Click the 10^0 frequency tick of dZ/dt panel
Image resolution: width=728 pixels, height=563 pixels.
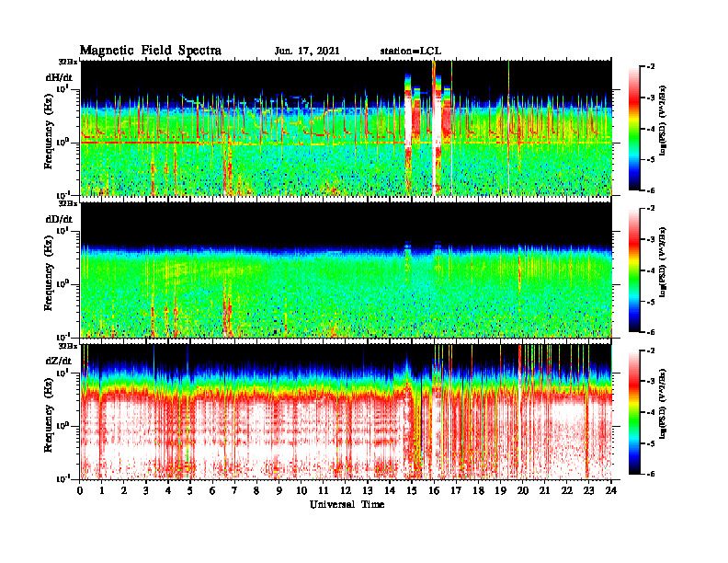coord(63,426)
